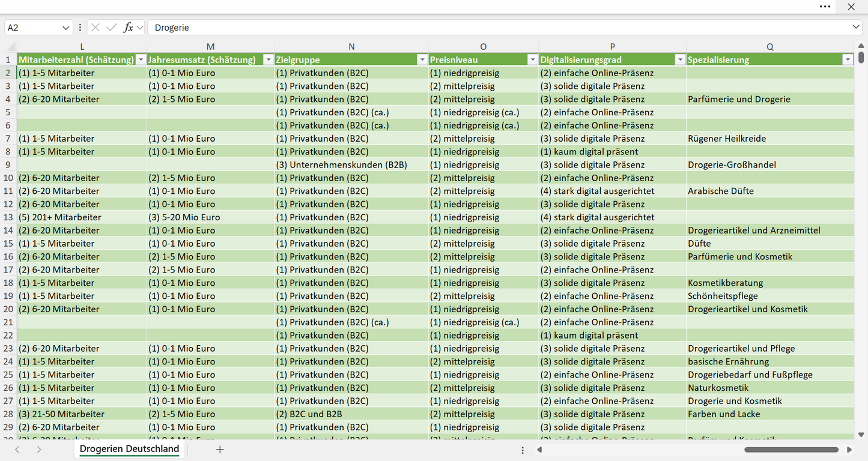Select column O header

point(483,47)
